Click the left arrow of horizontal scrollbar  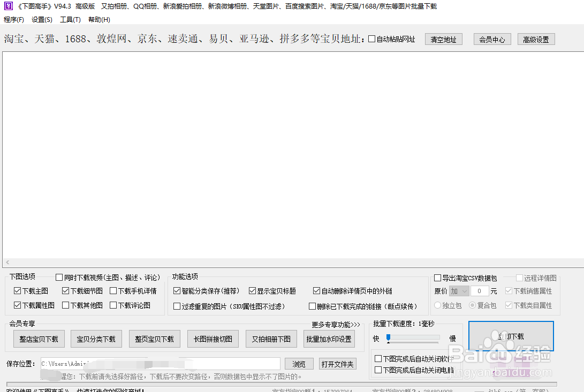tap(7, 263)
